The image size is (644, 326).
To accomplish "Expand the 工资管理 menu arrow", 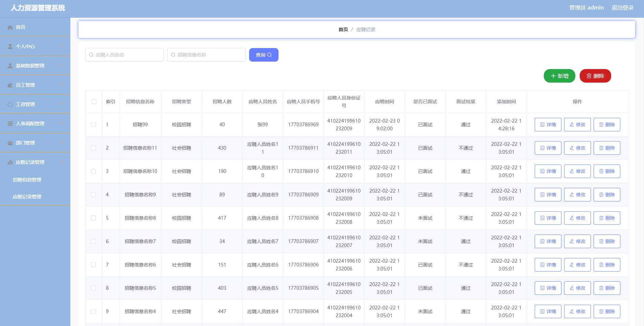I will tap(62, 104).
